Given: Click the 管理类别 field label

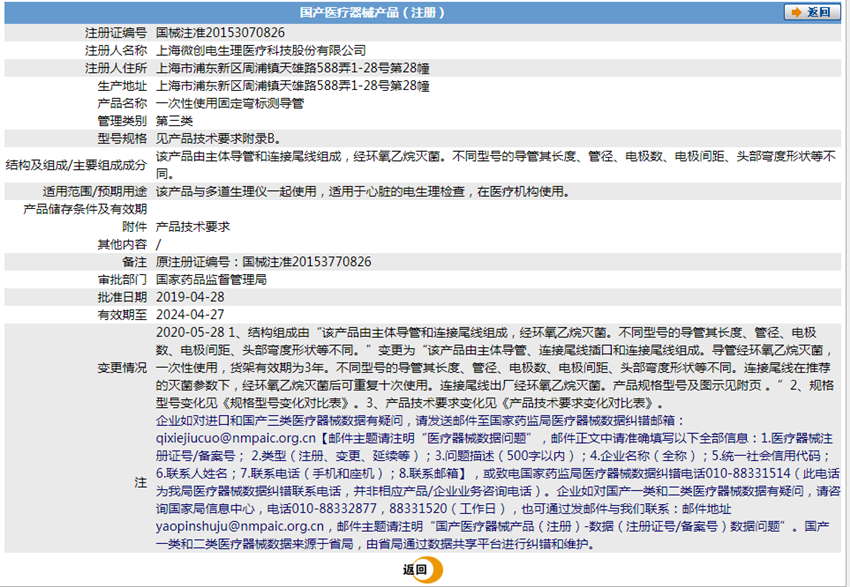Looking at the screenshot, I should click(122, 121).
